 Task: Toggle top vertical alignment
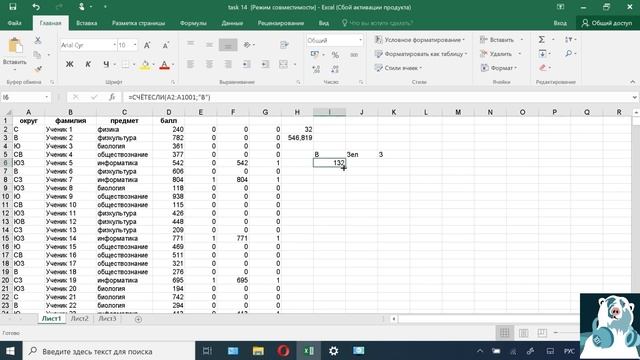click(191, 45)
